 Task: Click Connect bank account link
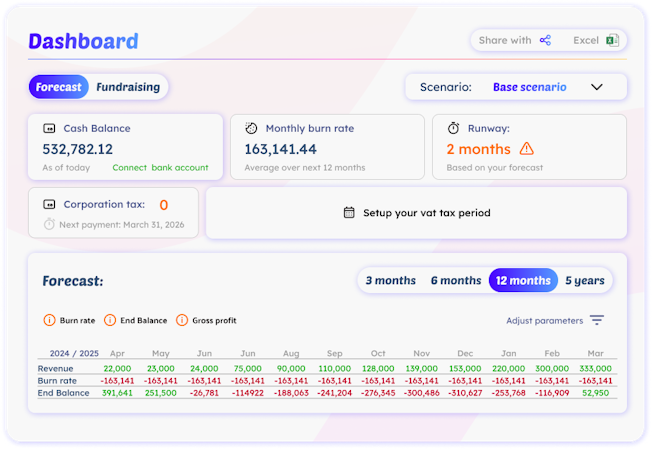pos(160,168)
